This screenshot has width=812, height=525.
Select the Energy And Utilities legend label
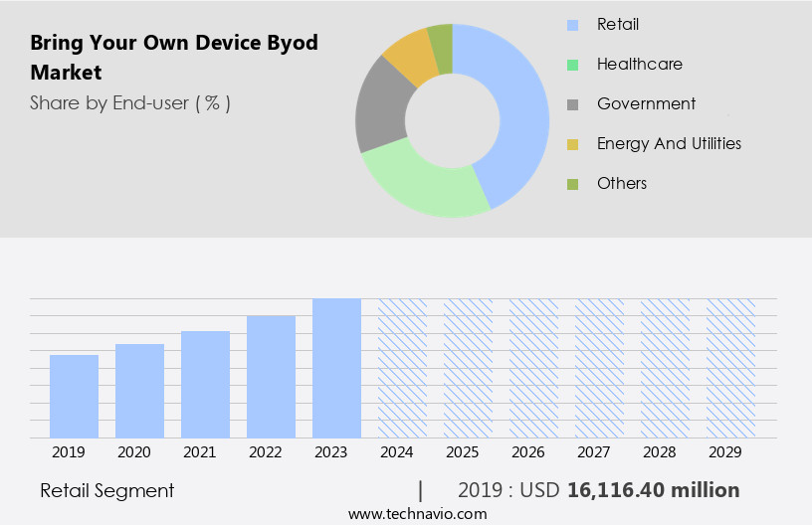669,143
